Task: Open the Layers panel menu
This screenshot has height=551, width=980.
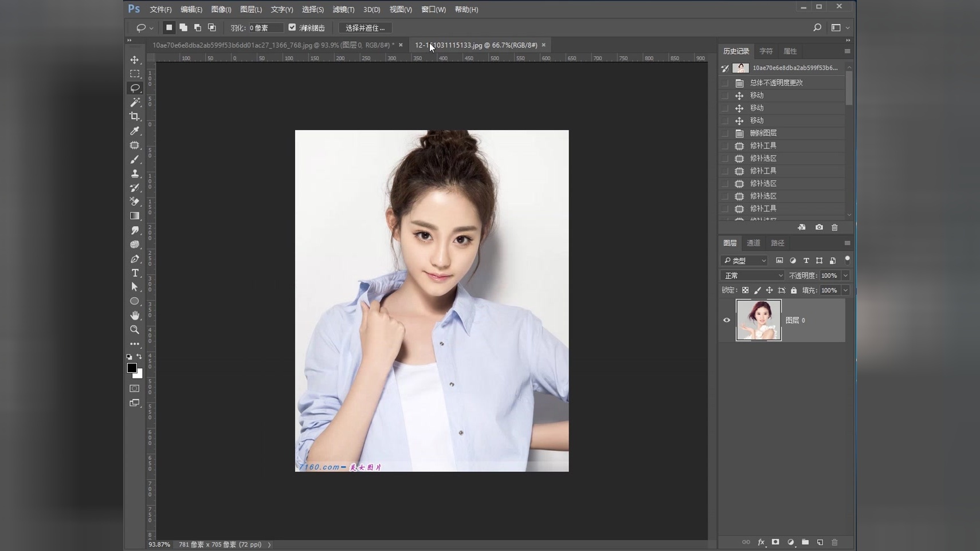Action: [x=847, y=243]
